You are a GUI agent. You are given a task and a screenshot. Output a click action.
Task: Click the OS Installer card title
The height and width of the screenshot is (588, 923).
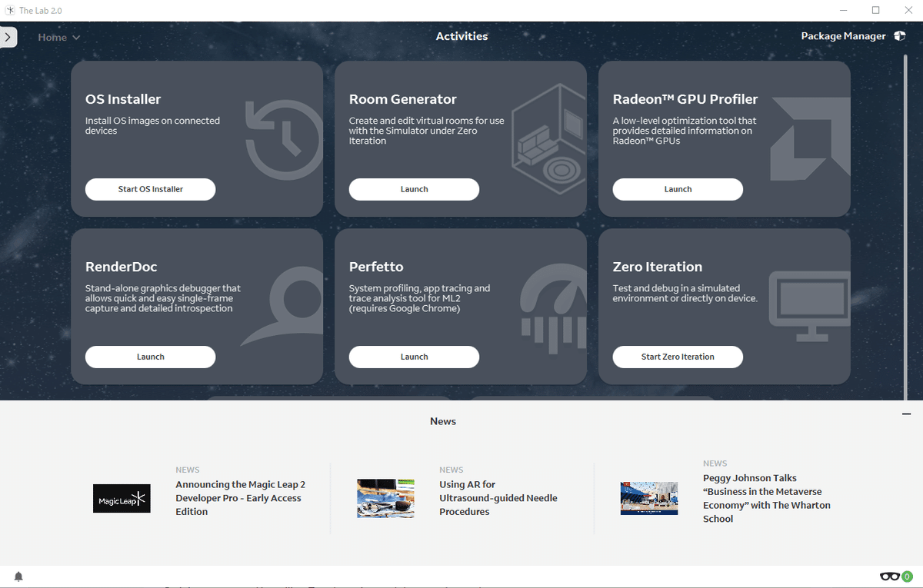(123, 99)
